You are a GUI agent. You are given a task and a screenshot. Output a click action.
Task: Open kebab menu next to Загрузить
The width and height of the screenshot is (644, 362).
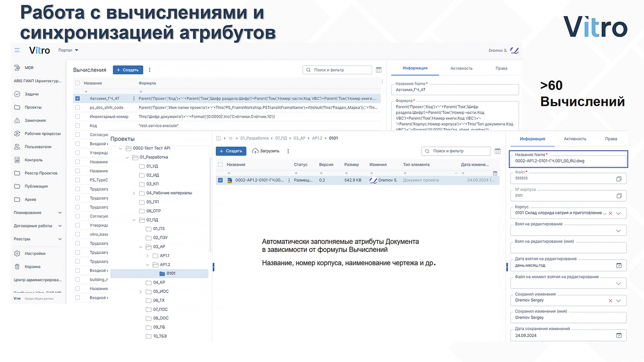click(x=288, y=151)
